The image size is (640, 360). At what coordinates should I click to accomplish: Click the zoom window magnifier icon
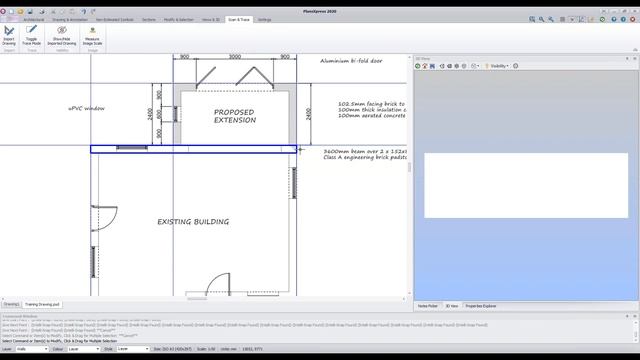coord(532,19)
